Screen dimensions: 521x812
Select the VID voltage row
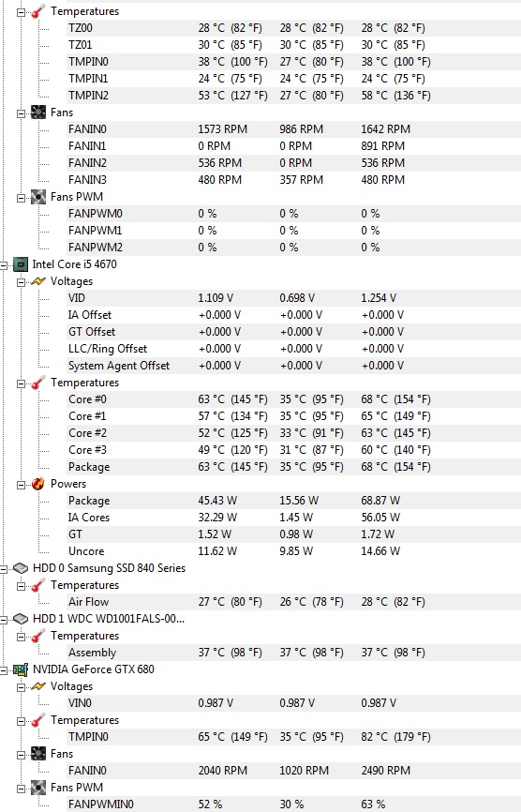293,298
